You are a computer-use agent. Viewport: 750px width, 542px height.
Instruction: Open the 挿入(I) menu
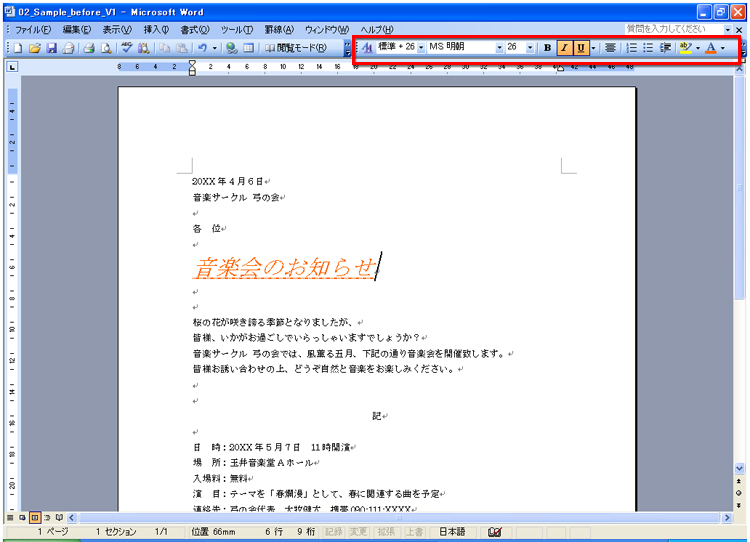click(x=156, y=30)
